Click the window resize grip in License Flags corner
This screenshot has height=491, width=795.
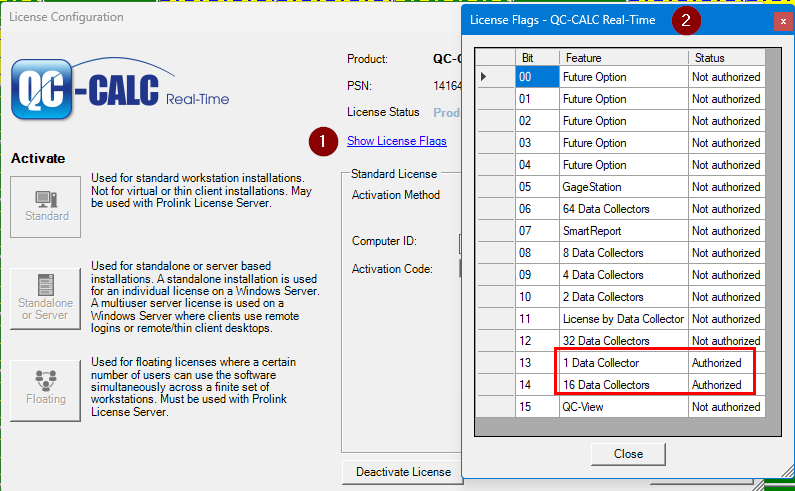pos(787,472)
